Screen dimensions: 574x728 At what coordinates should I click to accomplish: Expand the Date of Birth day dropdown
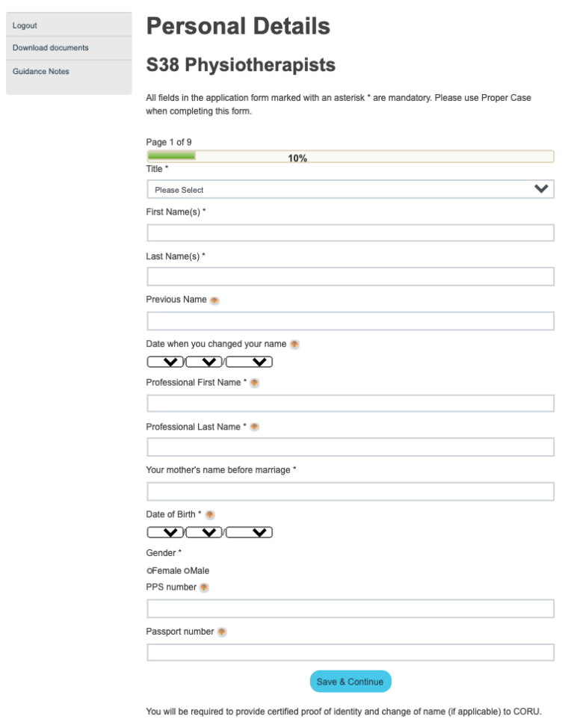[164, 531]
